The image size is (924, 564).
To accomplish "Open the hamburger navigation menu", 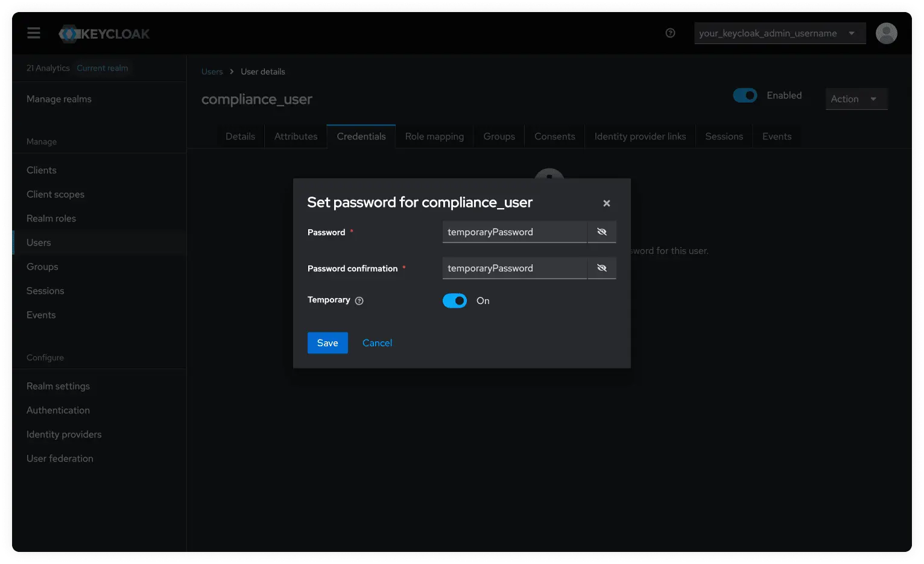I will (x=33, y=33).
